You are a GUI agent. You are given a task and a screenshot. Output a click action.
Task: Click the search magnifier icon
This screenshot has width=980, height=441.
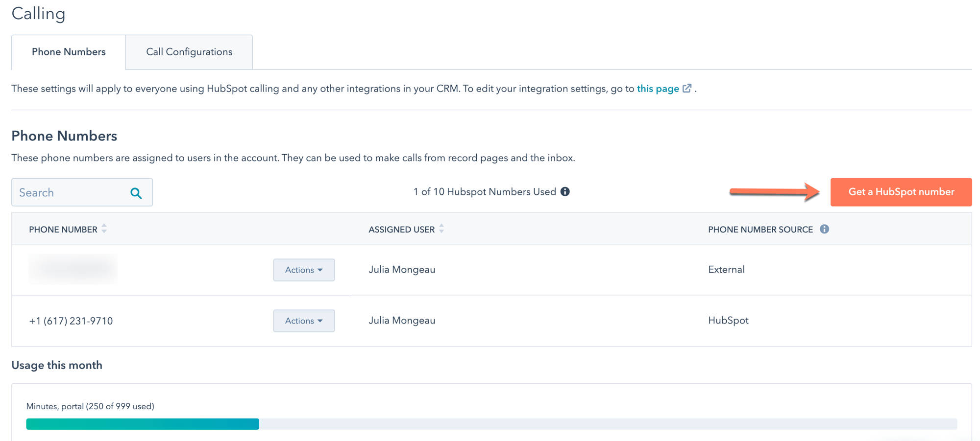tap(136, 193)
